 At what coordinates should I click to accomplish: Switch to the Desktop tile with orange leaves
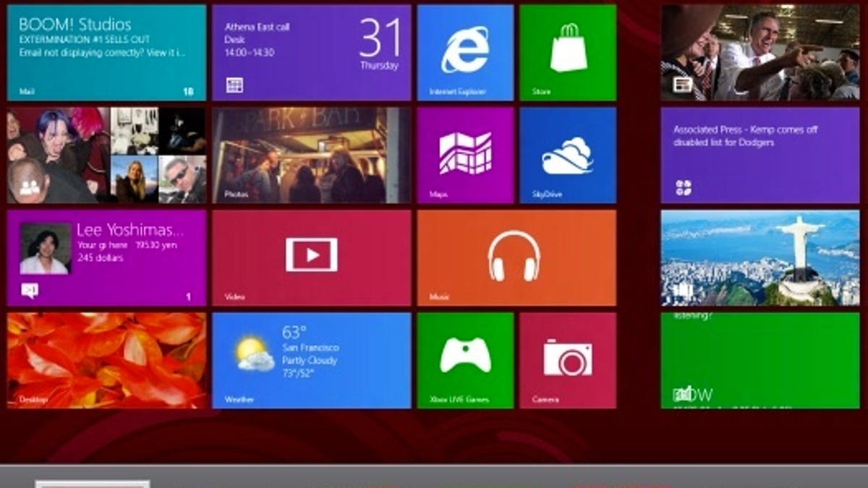(x=106, y=360)
